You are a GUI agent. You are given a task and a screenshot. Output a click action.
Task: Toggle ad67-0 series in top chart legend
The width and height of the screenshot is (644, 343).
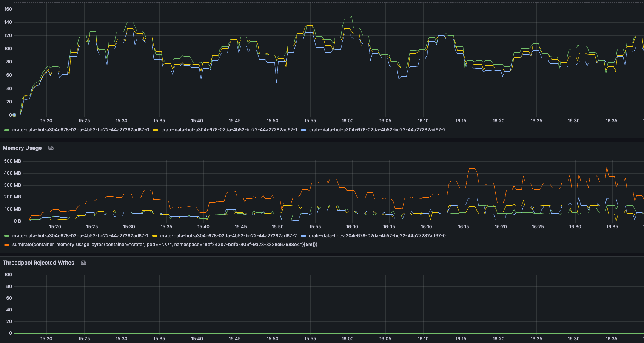(x=80, y=130)
